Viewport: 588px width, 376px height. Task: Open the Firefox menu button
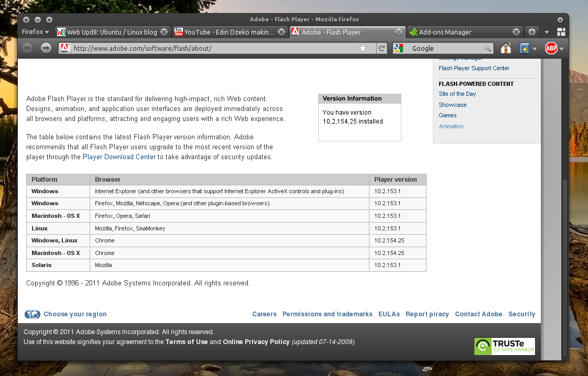coord(35,32)
